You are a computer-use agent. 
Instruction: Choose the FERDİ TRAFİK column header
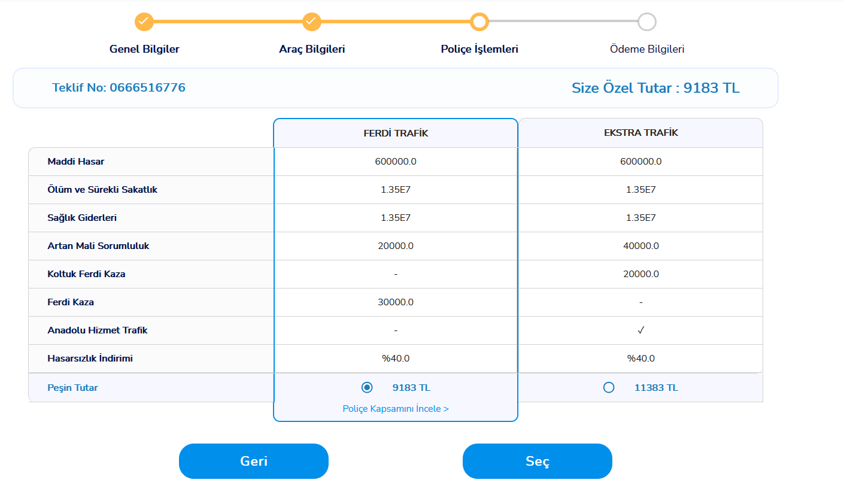(x=396, y=133)
